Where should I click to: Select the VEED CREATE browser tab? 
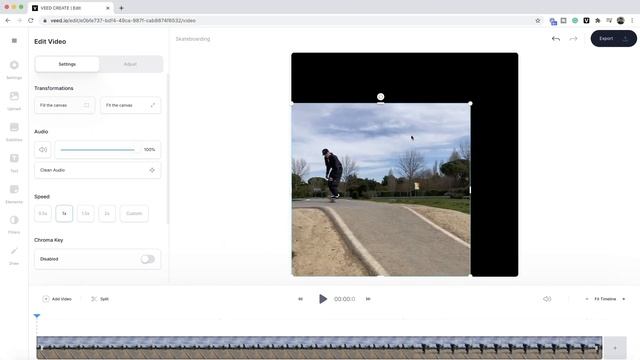click(71, 8)
